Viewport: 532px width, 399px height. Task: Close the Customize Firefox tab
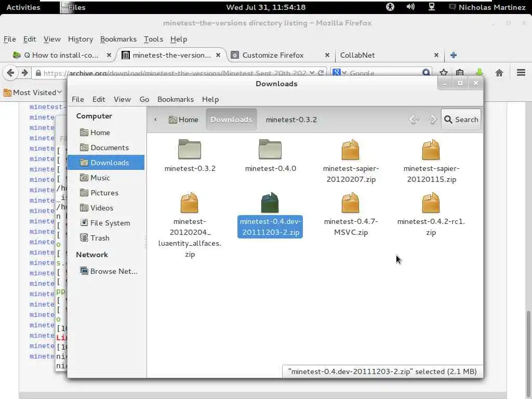pos(327,55)
